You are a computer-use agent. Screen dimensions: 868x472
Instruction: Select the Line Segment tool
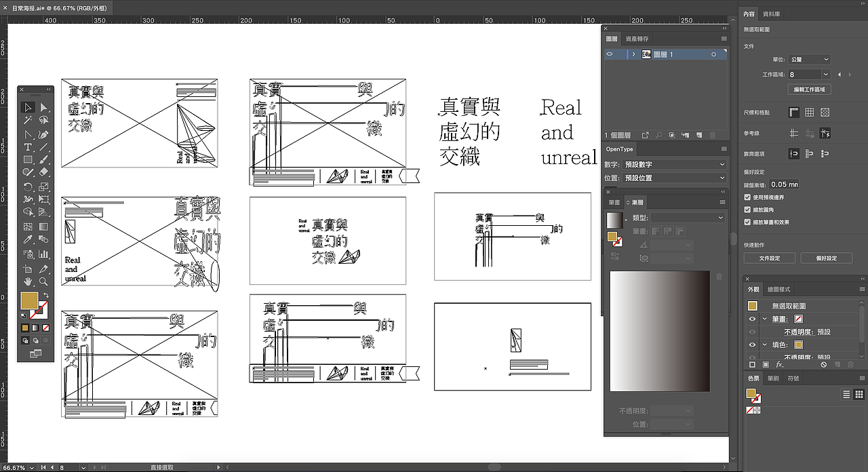[x=43, y=147]
